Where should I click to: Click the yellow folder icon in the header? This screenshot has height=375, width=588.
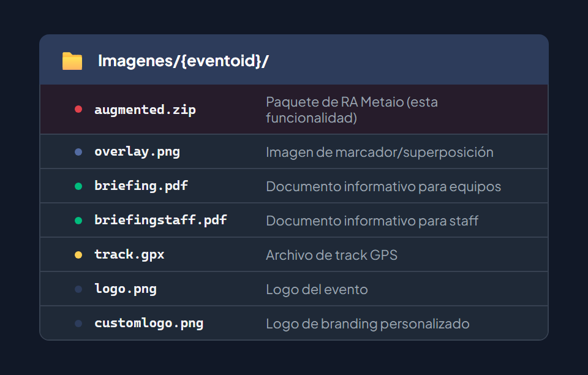coord(71,59)
